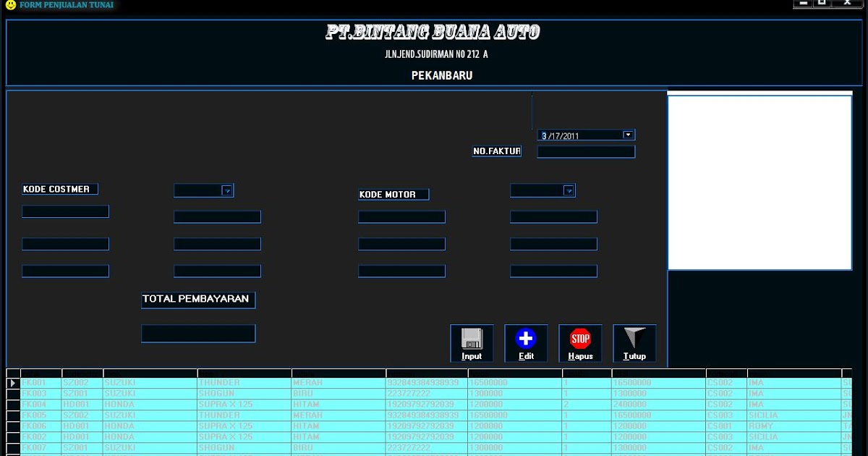
Task: Expand the KODE COSTMER combo box
Action: [x=226, y=190]
